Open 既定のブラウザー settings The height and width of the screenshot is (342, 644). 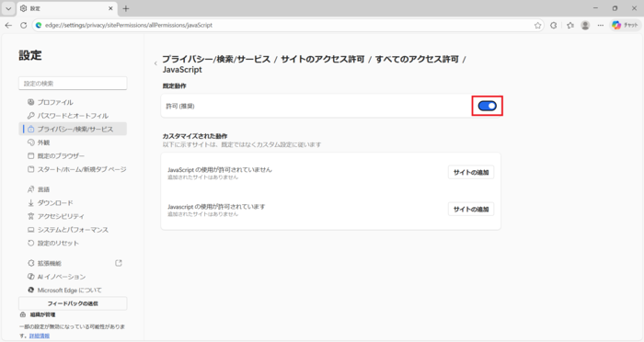click(73, 156)
